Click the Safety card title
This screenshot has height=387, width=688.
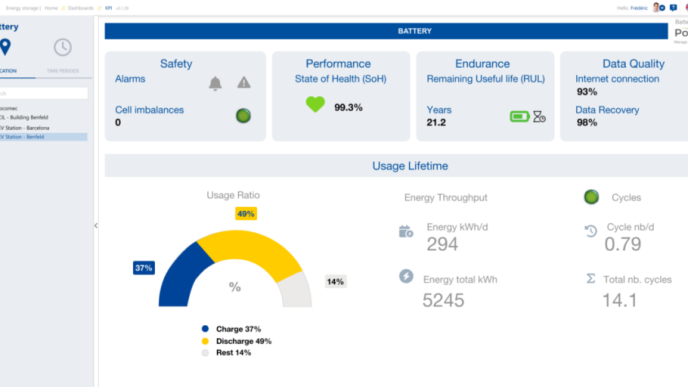pos(176,64)
